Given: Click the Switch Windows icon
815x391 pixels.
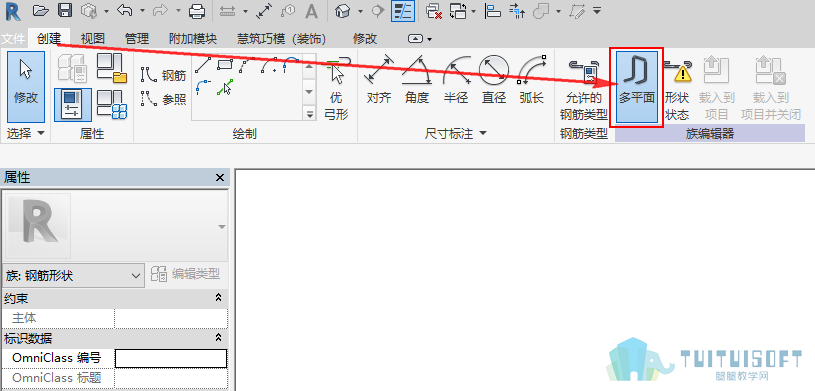Looking at the screenshot, I should 458,11.
